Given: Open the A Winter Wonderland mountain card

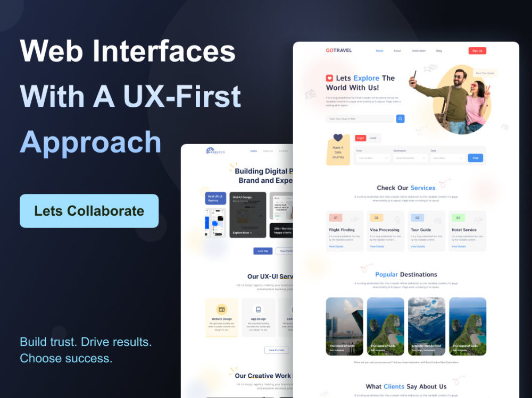Looking at the screenshot, I should pos(427,326).
